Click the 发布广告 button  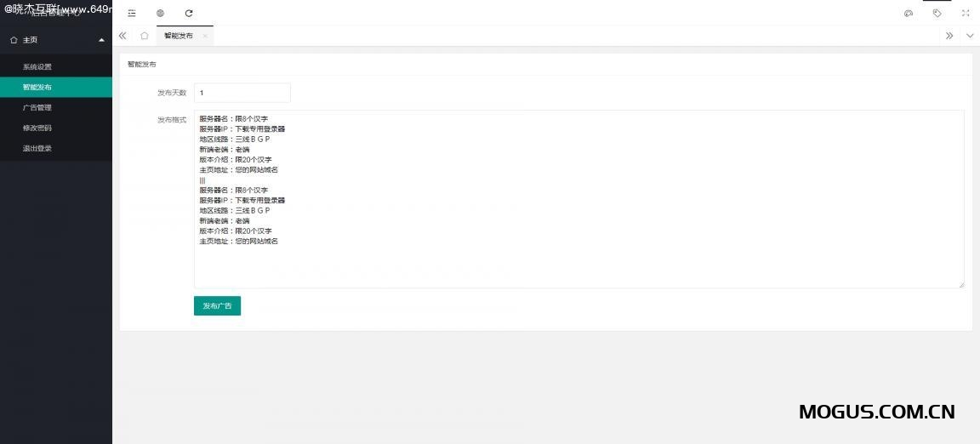pyautogui.click(x=218, y=306)
